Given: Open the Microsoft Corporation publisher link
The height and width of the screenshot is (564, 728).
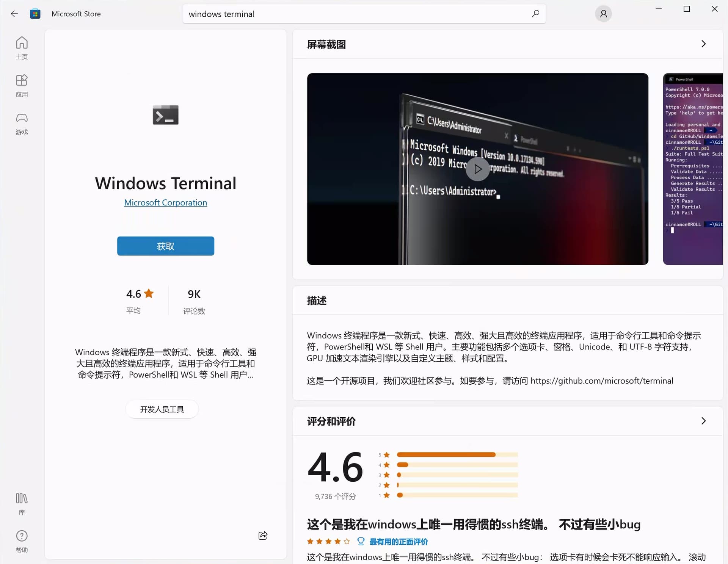Looking at the screenshot, I should pos(165,202).
